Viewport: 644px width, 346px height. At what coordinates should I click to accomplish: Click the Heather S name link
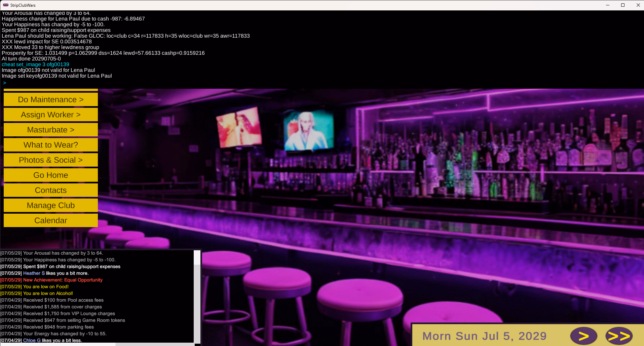(34, 273)
